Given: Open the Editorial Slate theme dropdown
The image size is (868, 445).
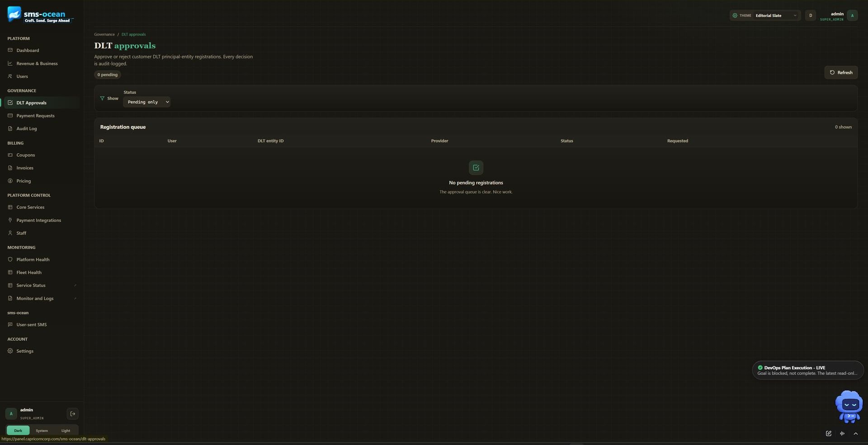Looking at the screenshot, I should 776,15.
